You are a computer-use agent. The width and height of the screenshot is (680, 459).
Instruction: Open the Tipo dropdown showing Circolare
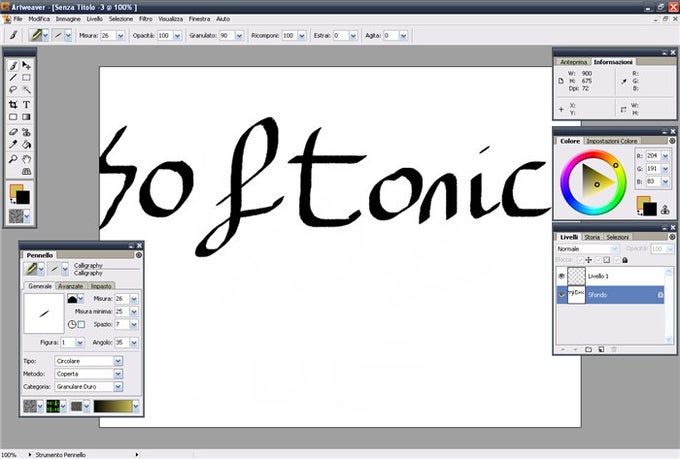118,361
